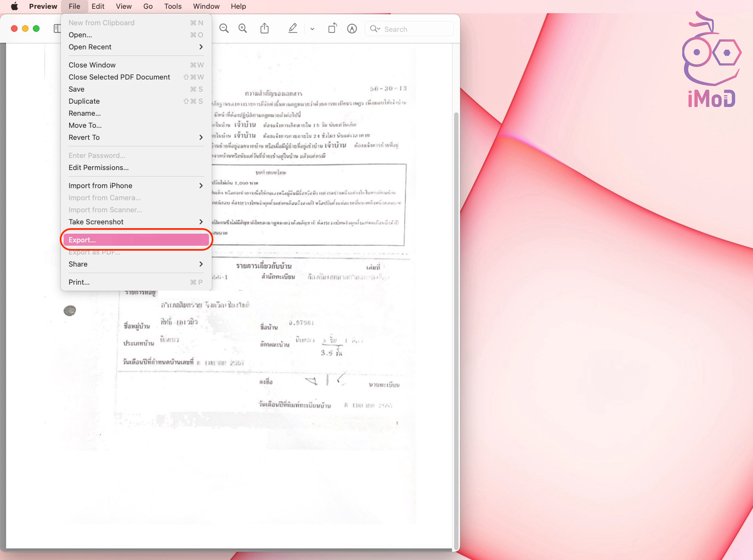The height and width of the screenshot is (560, 753).
Task: Open the Tools menu
Action: (173, 7)
